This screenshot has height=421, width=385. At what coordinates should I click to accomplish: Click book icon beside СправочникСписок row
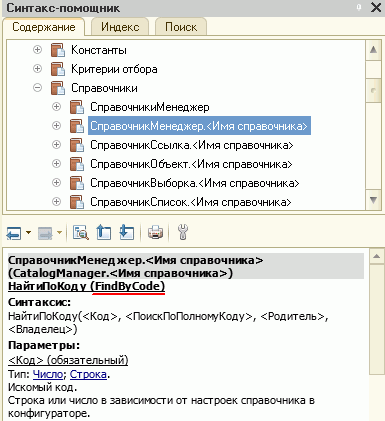(77, 202)
